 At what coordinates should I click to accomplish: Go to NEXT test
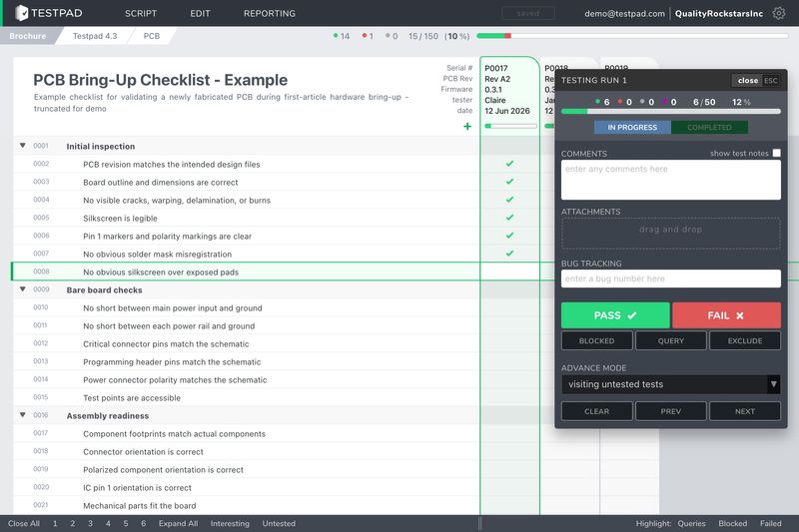(745, 411)
